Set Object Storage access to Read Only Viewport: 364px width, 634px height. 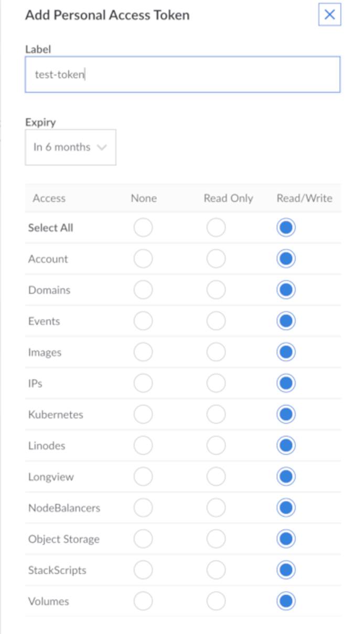[215, 538]
